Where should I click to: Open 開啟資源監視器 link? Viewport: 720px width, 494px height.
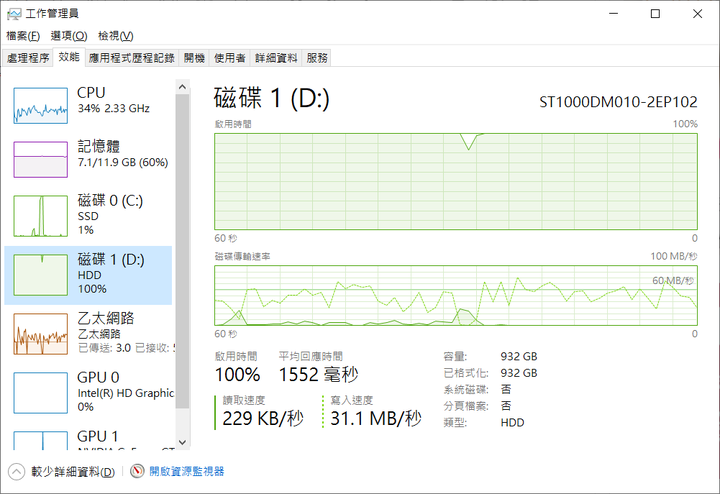(186, 472)
